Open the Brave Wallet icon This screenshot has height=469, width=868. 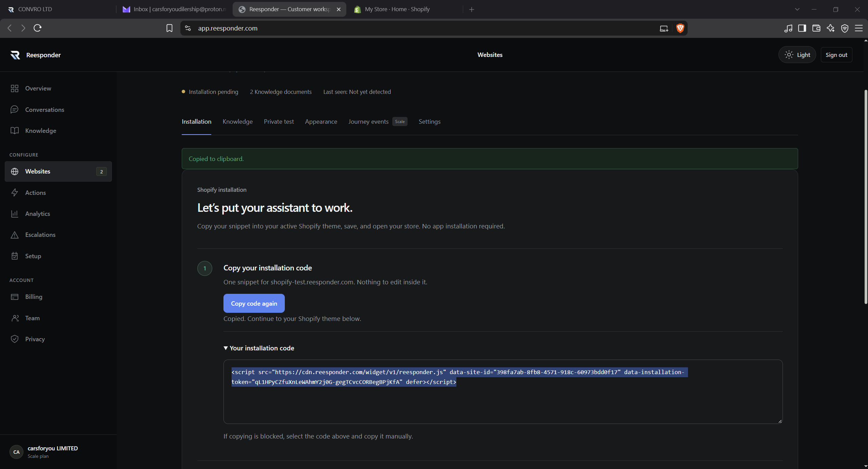click(x=816, y=28)
